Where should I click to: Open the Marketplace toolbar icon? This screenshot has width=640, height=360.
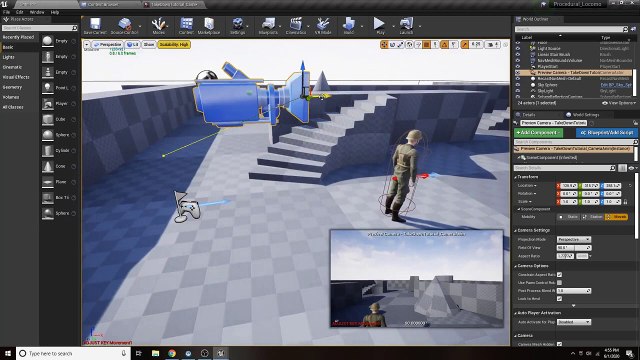tap(209, 26)
